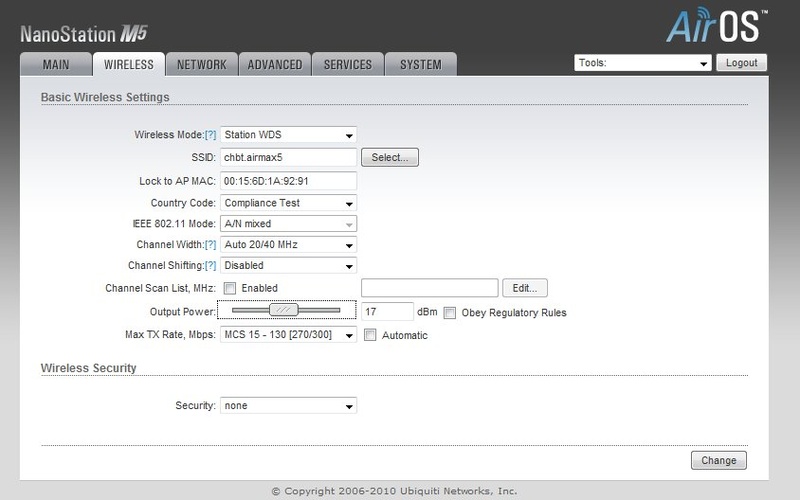Click the Channel Width help [?] link
The image size is (800, 500).
click(210, 245)
